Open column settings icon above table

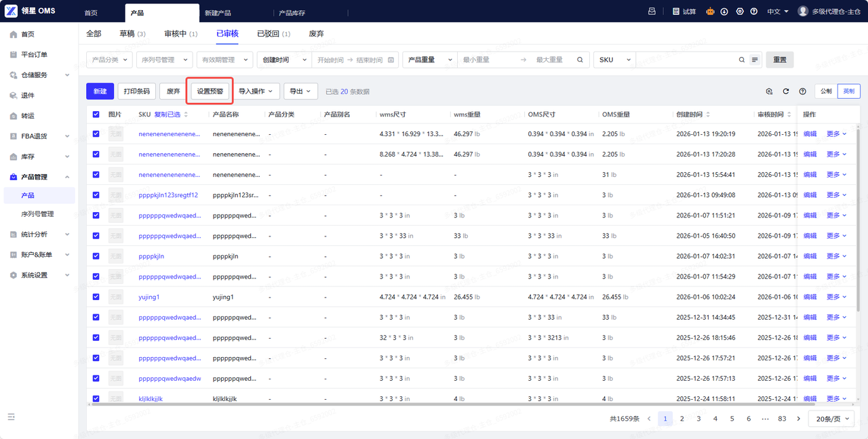click(x=769, y=91)
